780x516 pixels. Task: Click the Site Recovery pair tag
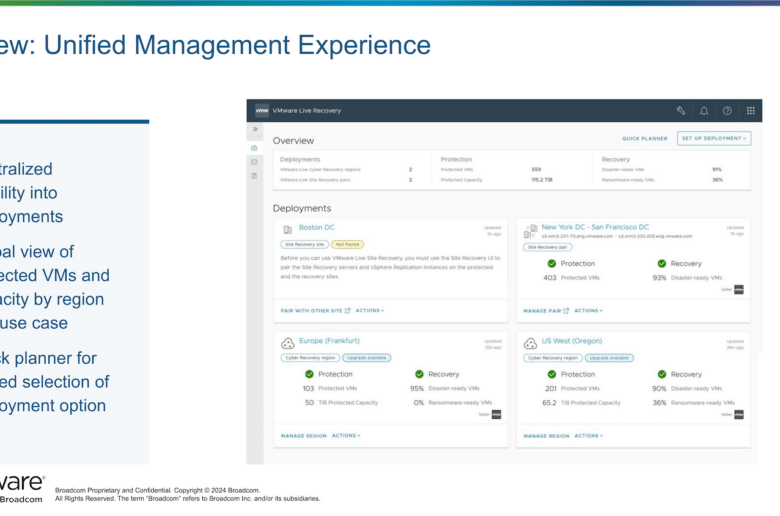click(547, 247)
